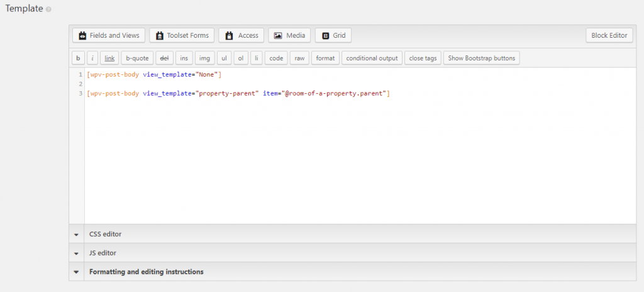The height and width of the screenshot is (292, 644).
Task: Insert list item with li button
Action: 257,58
